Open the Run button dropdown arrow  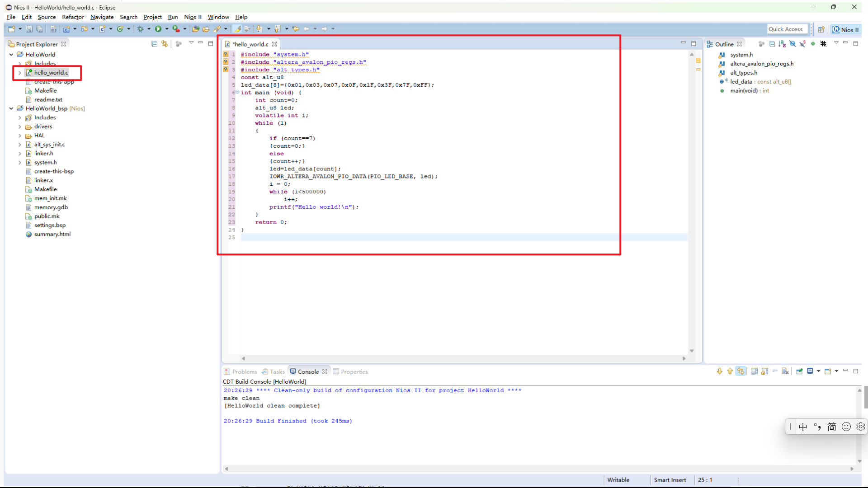click(x=167, y=29)
